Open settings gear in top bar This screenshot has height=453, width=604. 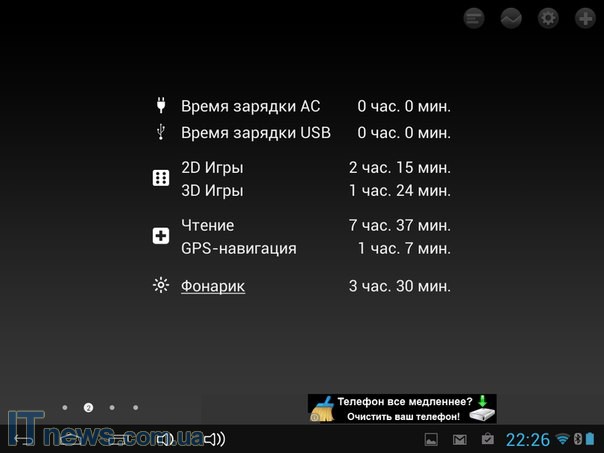548,18
